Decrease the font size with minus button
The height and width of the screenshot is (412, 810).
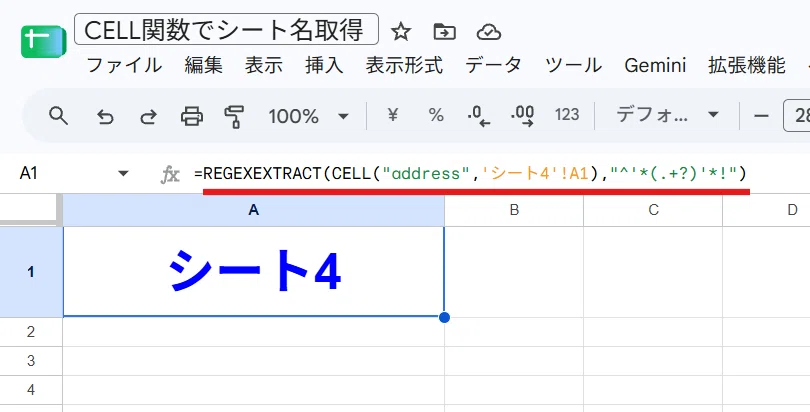point(761,116)
